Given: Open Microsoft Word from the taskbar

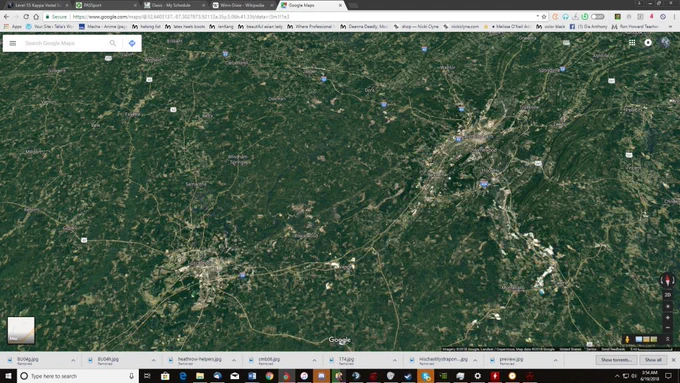Looking at the screenshot, I should (252, 376).
